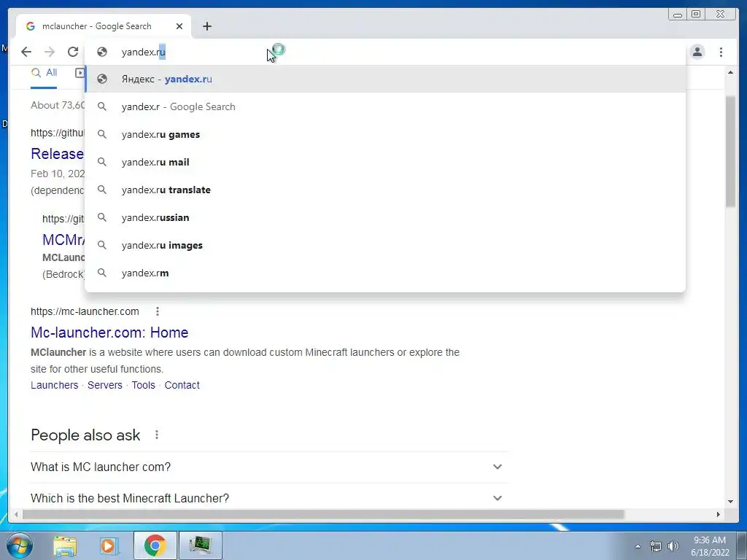Launch Windows Media Player from the taskbar
This screenshot has height=560, width=747.
point(109,545)
